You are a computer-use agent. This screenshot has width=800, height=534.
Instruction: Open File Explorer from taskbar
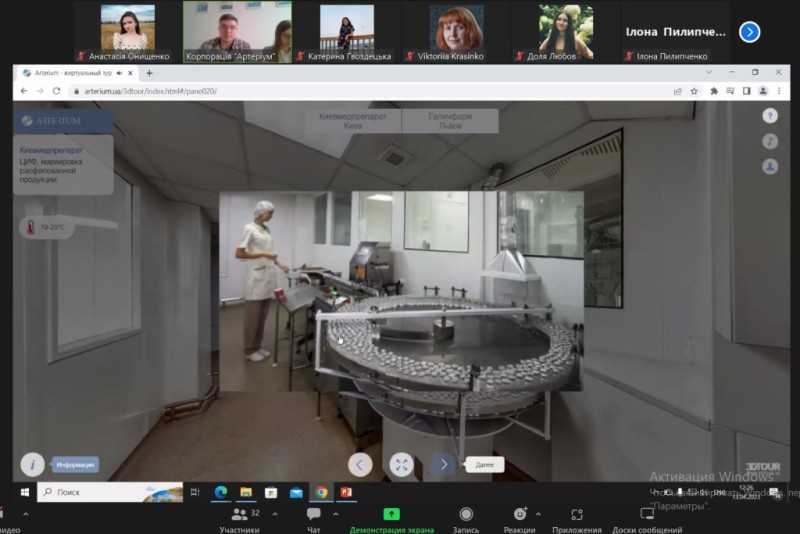click(x=246, y=492)
